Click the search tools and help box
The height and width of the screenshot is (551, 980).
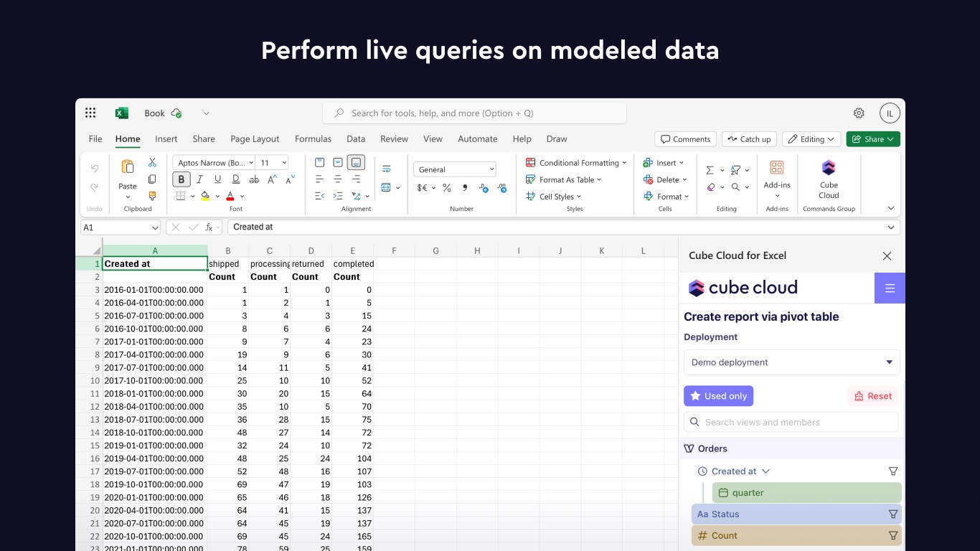pos(475,113)
